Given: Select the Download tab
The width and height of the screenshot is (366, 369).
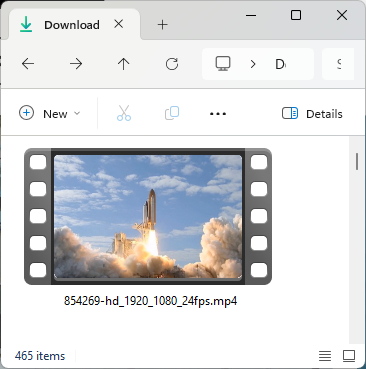Looking at the screenshot, I should 72,25.
